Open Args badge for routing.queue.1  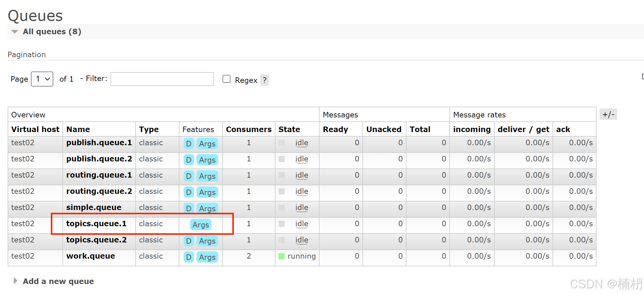click(207, 176)
